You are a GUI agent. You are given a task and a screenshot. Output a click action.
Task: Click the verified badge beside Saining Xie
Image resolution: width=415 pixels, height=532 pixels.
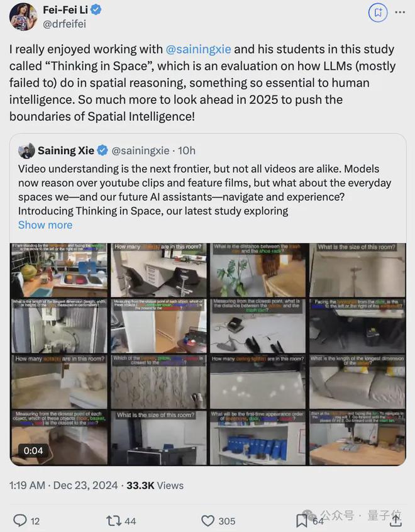coord(103,150)
